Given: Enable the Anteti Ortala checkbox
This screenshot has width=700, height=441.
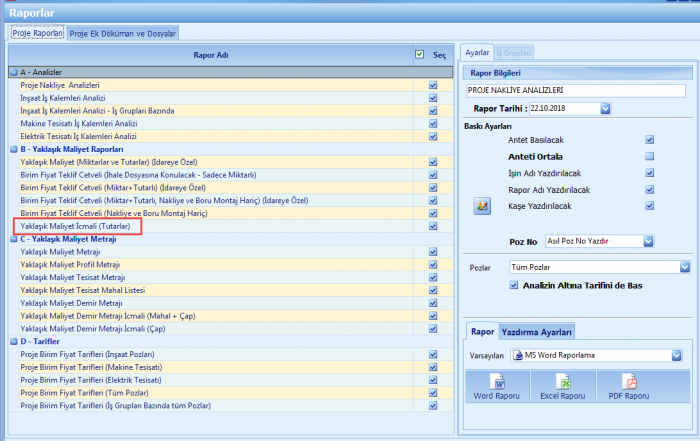Looking at the screenshot, I should point(649,156).
